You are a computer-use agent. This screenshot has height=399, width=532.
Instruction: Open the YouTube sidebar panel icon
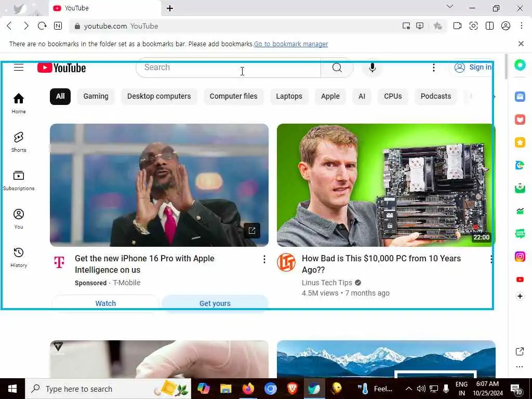pos(520,280)
